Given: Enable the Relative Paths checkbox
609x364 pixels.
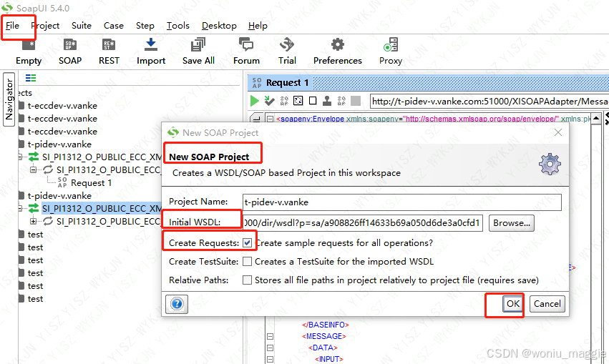Looking at the screenshot, I should click(x=247, y=280).
